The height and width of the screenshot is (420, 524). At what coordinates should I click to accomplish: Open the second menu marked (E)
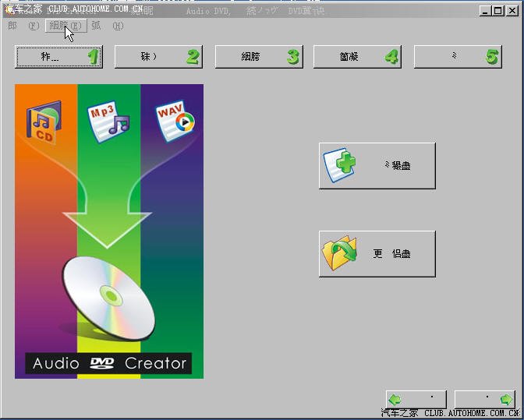coord(65,26)
